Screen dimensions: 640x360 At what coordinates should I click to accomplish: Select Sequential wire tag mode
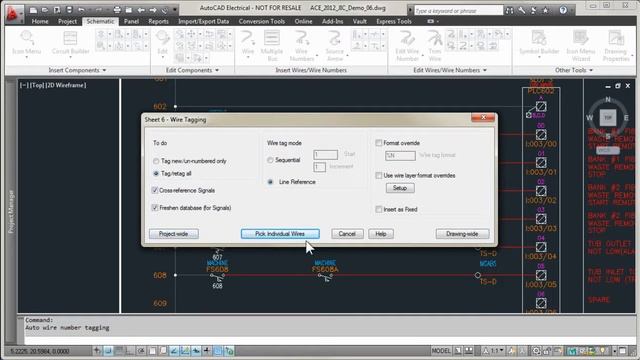pos(270,160)
